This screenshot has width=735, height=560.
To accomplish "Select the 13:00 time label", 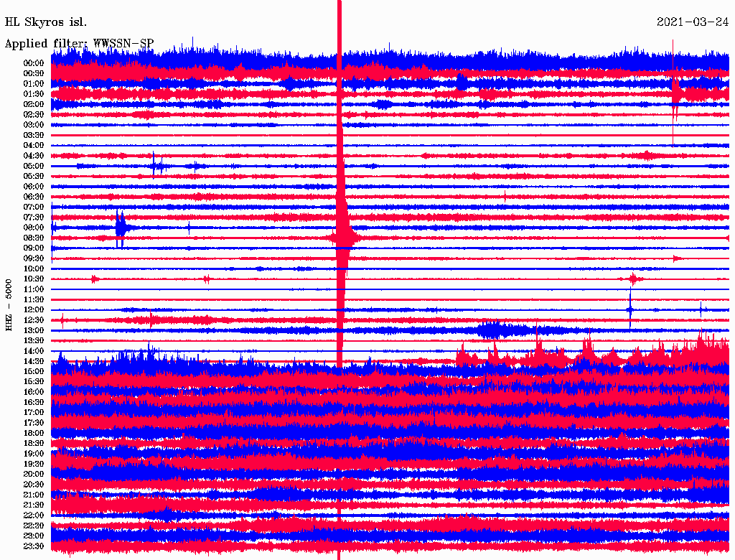I will pos(34,330).
